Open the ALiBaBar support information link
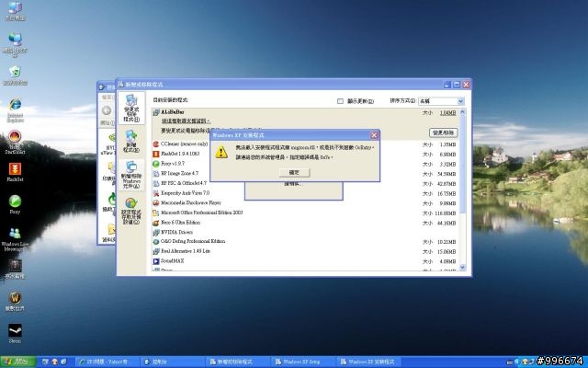Viewport: 588px width, 368px height. [186, 121]
